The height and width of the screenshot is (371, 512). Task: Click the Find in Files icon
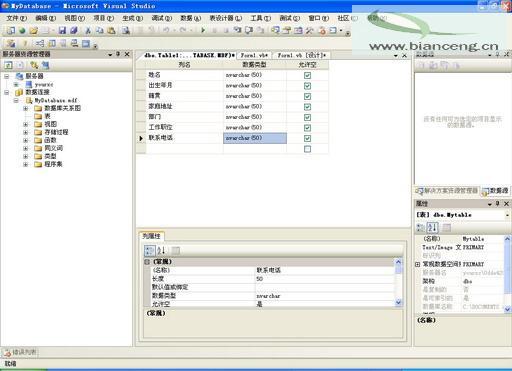point(126,31)
